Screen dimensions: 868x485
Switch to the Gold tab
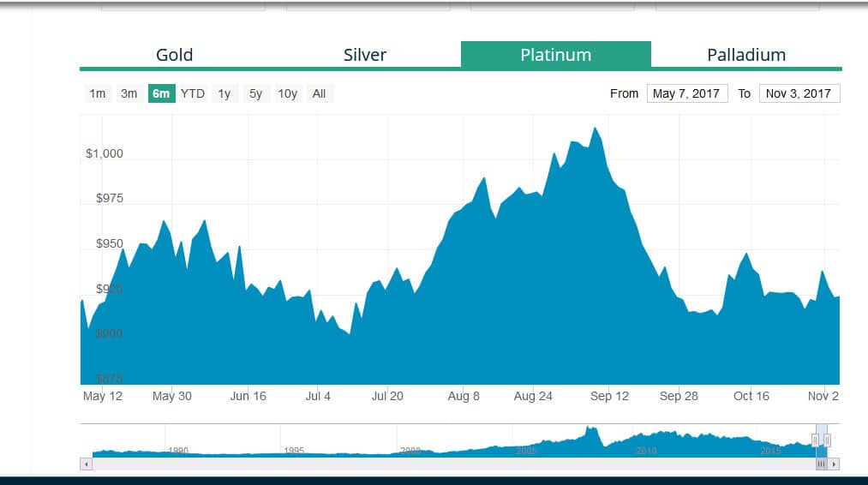tap(175, 55)
